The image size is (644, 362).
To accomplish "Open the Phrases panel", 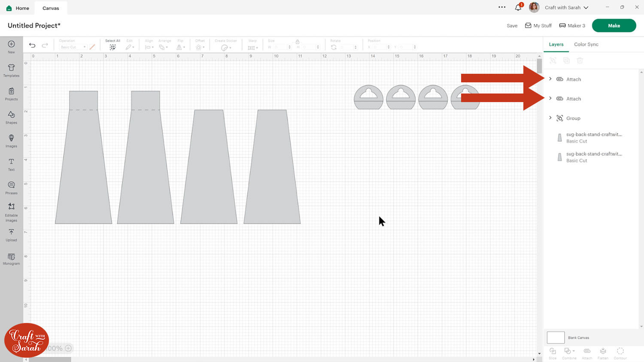I will click(11, 188).
